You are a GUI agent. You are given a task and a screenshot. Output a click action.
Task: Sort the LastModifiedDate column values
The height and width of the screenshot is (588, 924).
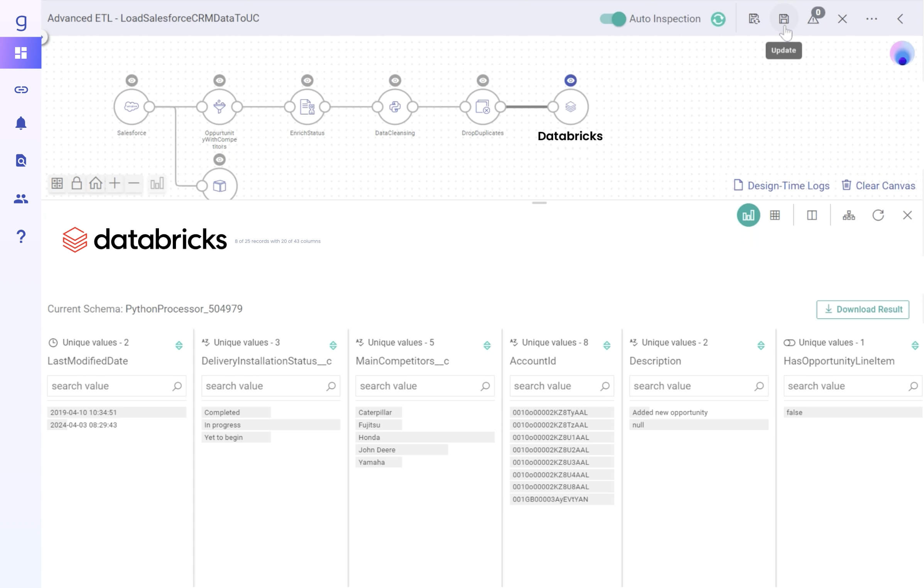point(179,345)
